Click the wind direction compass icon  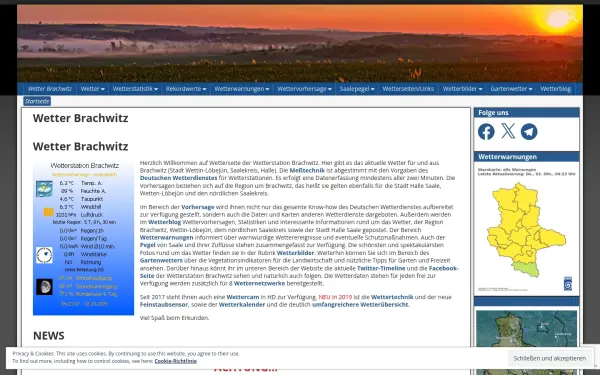tap(44, 255)
